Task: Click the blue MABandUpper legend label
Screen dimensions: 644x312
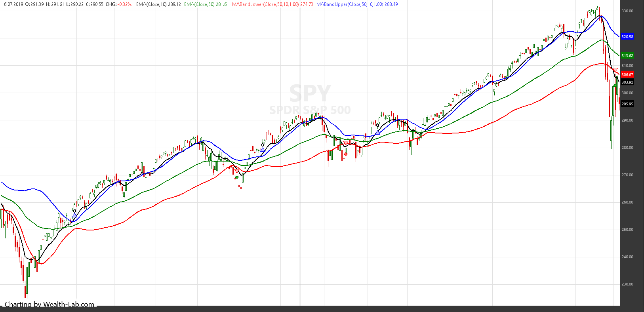Action: click(x=357, y=4)
